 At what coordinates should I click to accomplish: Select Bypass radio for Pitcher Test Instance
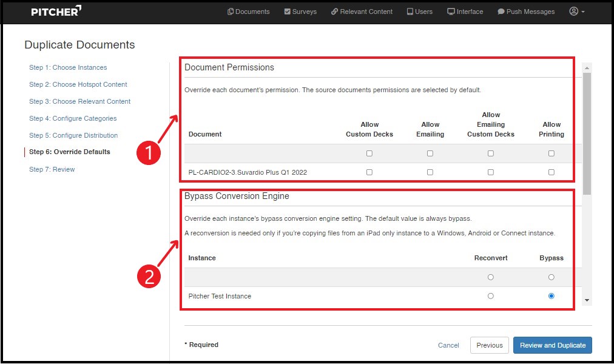552,296
